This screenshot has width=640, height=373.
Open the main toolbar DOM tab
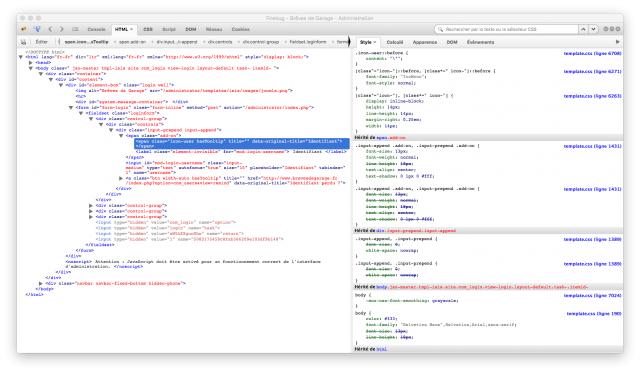191,29
